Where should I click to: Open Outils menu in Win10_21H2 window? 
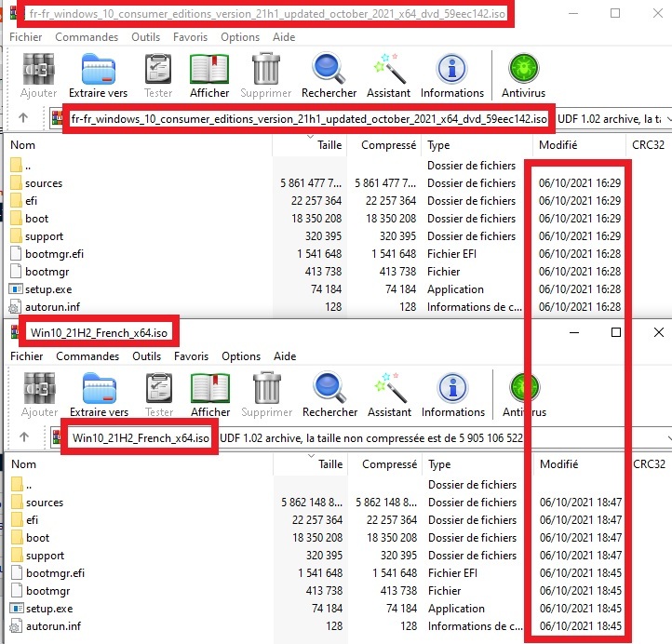(x=146, y=356)
